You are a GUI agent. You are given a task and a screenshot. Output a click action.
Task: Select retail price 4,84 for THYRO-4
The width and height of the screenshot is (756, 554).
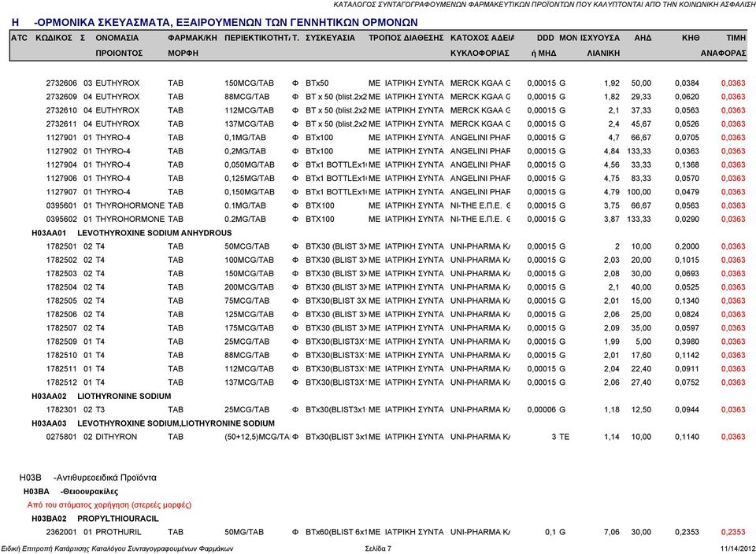(612, 151)
